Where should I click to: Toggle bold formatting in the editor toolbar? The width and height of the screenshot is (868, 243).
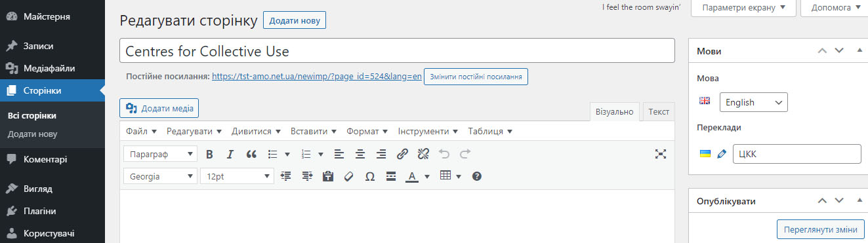click(x=209, y=155)
